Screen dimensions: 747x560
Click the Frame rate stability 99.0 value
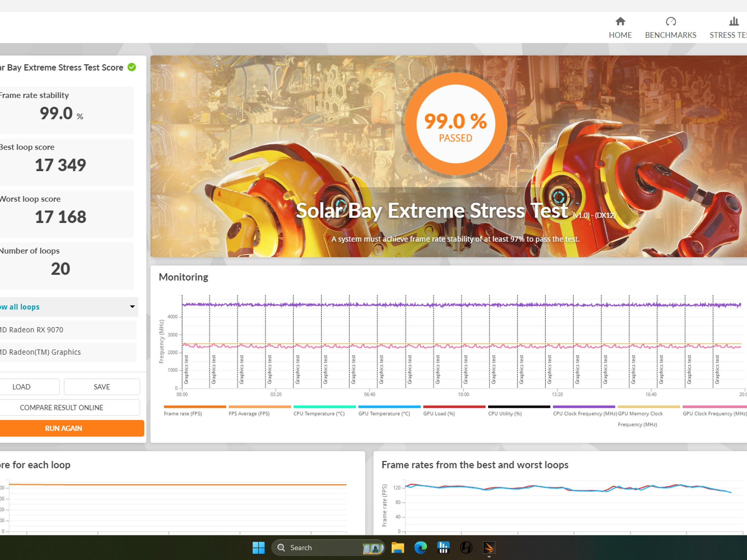(61, 113)
